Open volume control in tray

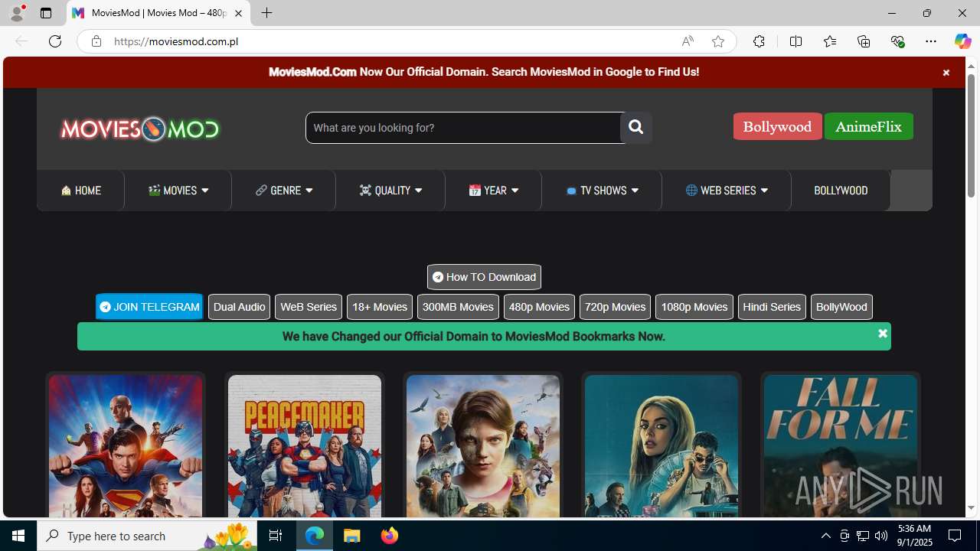[881, 536]
